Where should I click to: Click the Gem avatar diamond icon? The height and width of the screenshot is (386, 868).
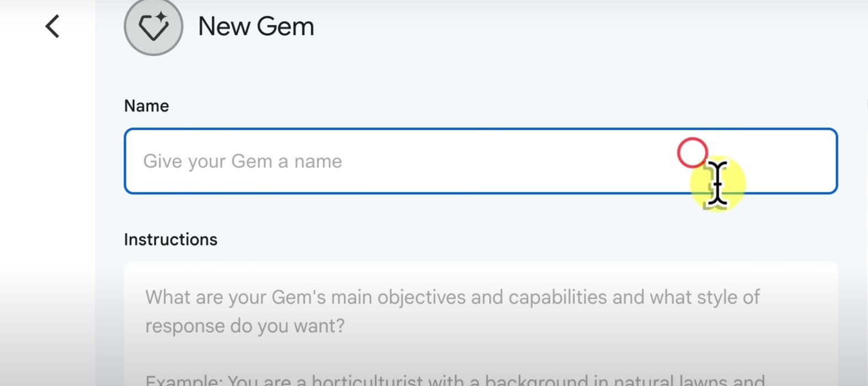[x=153, y=27]
